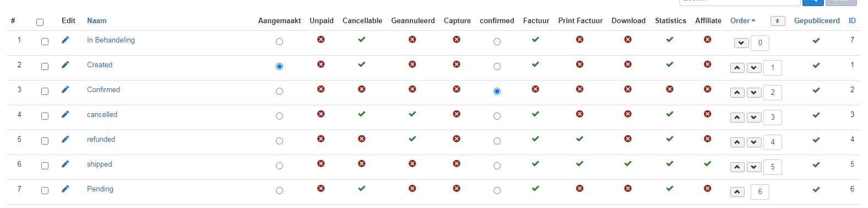Viewport: 868px width, 208px height.
Task: Click the edit pencil icon for shipped row
Action: coord(65,164)
